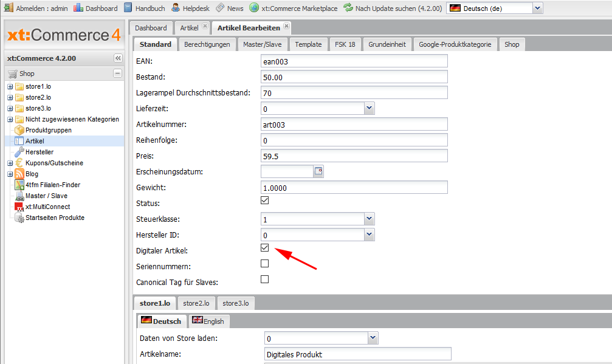The image size is (612, 364).
Task: Click the xt:Commerce Marketplace link
Action: (x=300, y=9)
